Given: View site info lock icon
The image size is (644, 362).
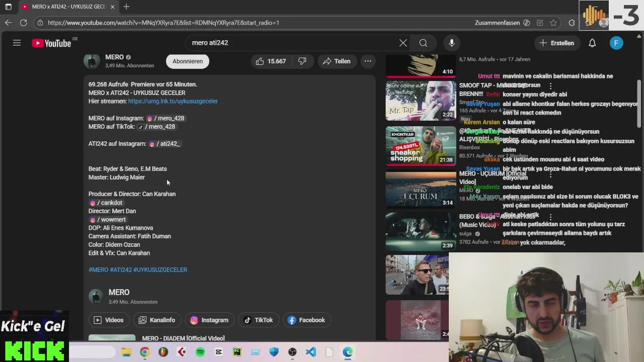Looking at the screenshot, I should (x=40, y=23).
